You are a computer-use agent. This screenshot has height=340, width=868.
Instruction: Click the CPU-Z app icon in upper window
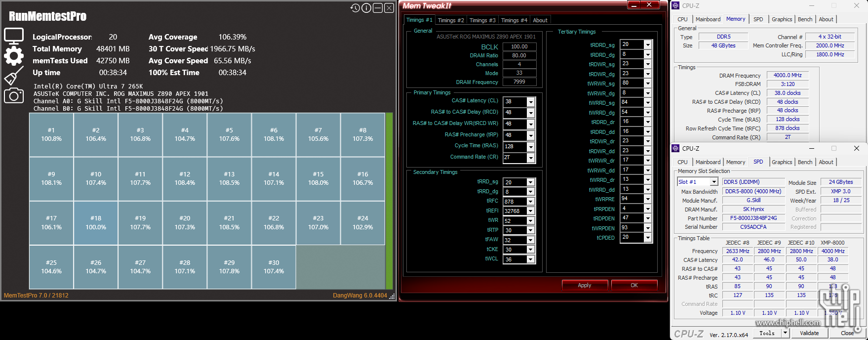point(676,6)
